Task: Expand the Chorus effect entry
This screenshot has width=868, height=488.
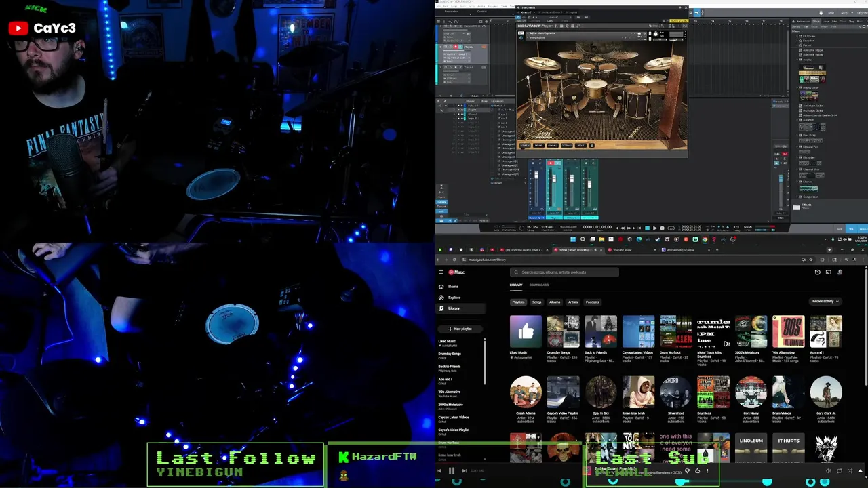Action: click(797, 182)
